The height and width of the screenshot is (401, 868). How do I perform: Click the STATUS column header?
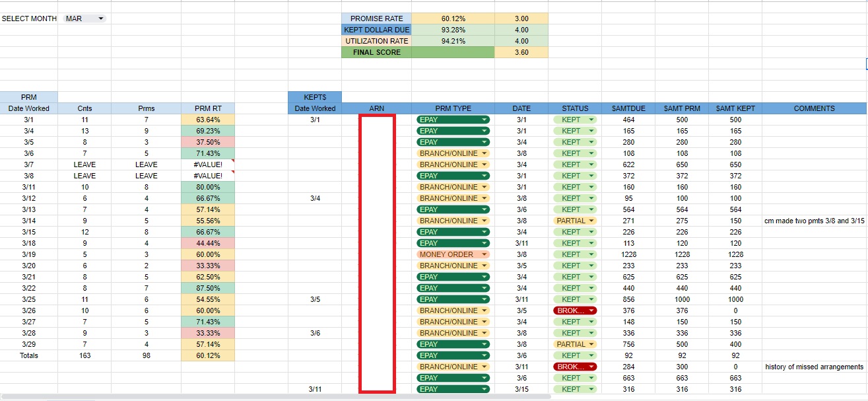pyautogui.click(x=575, y=108)
